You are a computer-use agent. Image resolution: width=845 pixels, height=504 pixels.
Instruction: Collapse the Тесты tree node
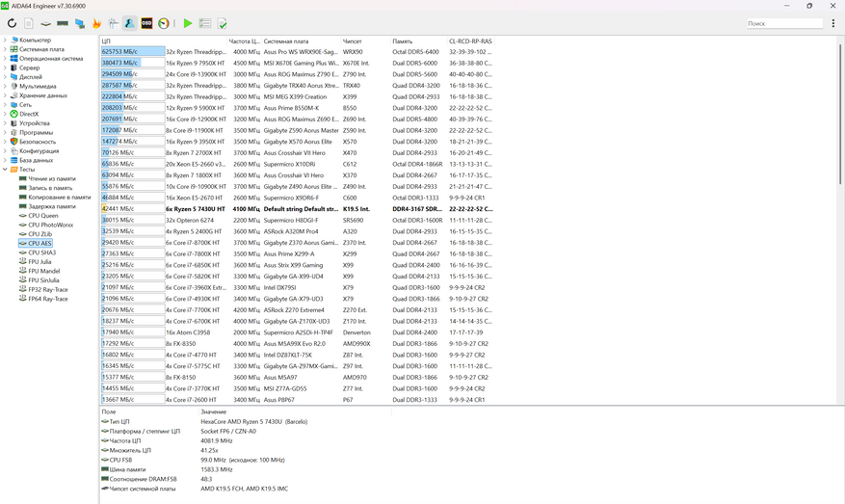(5, 170)
